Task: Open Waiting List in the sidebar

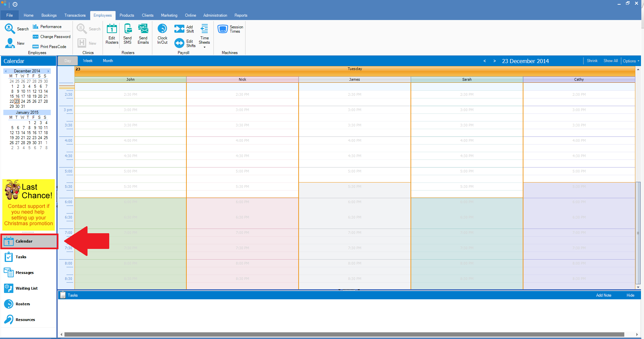Action: point(26,288)
